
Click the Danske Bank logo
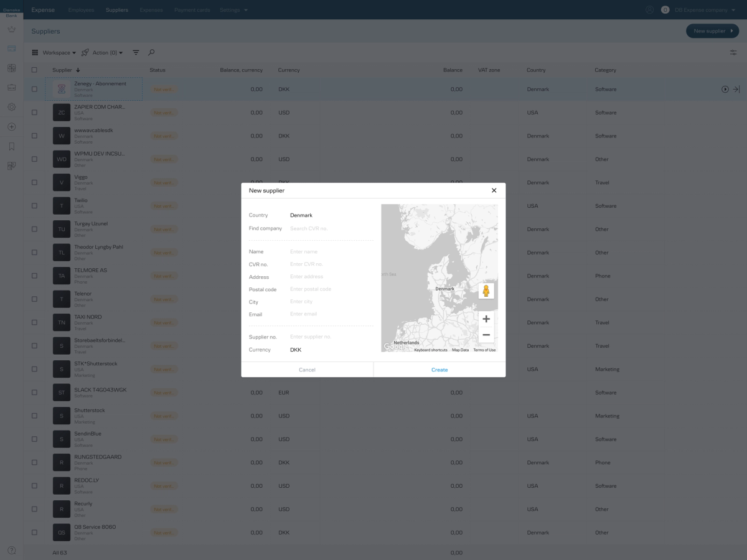click(x=12, y=12)
